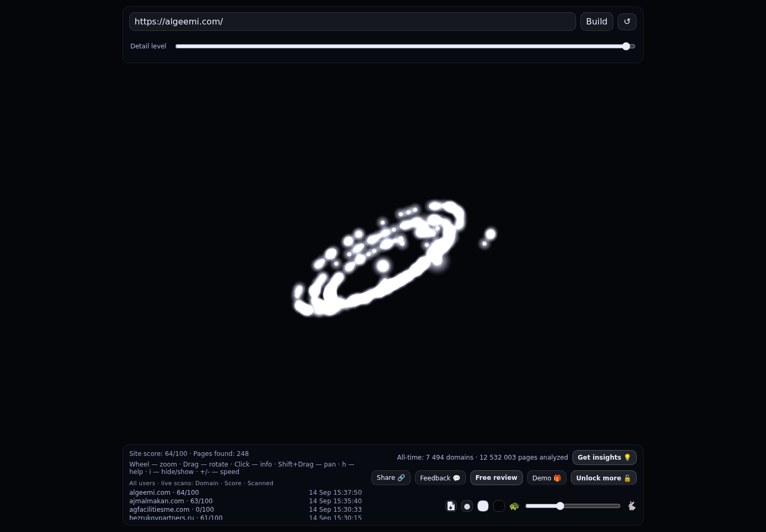Click the Site score: 64/100 text

coord(158,454)
